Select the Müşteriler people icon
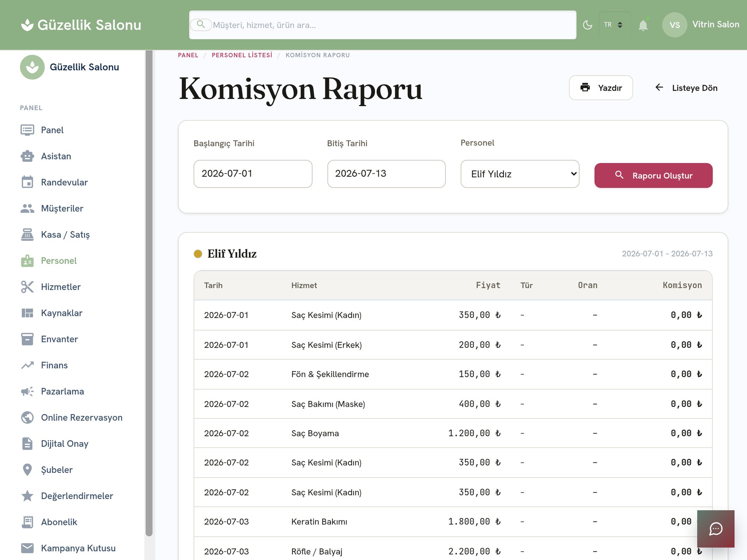The width and height of the screenshot is (747, 560). pos(27,208)
